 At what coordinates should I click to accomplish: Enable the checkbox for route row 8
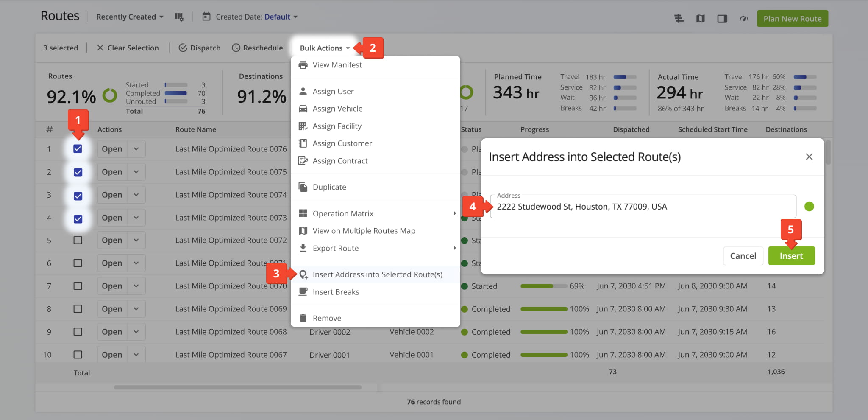(x=78, y=309)
